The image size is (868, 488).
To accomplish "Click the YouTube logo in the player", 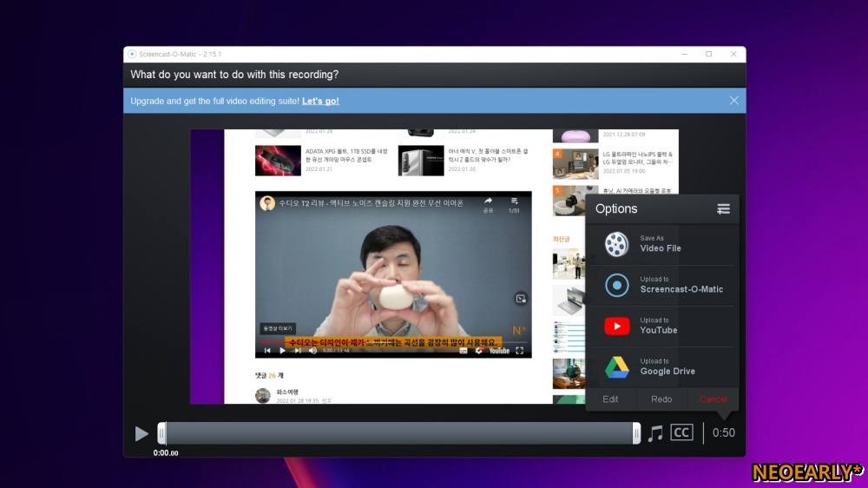I will (499, 351).
